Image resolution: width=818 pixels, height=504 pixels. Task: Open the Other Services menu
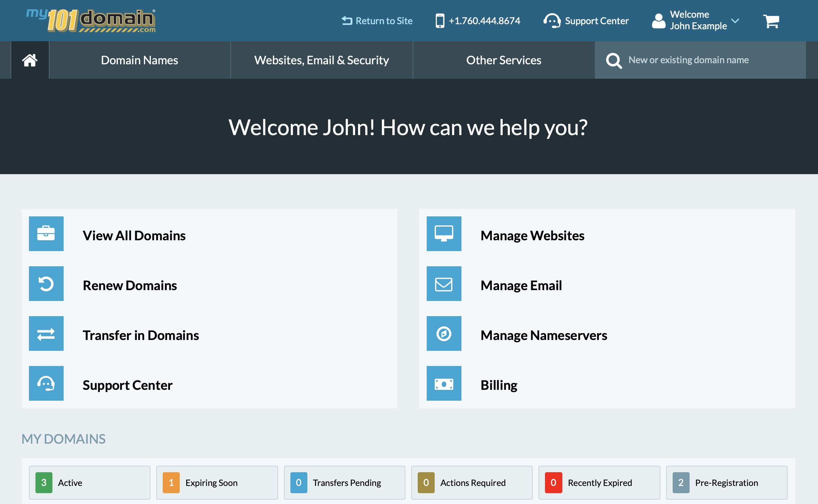pos(504,60)
